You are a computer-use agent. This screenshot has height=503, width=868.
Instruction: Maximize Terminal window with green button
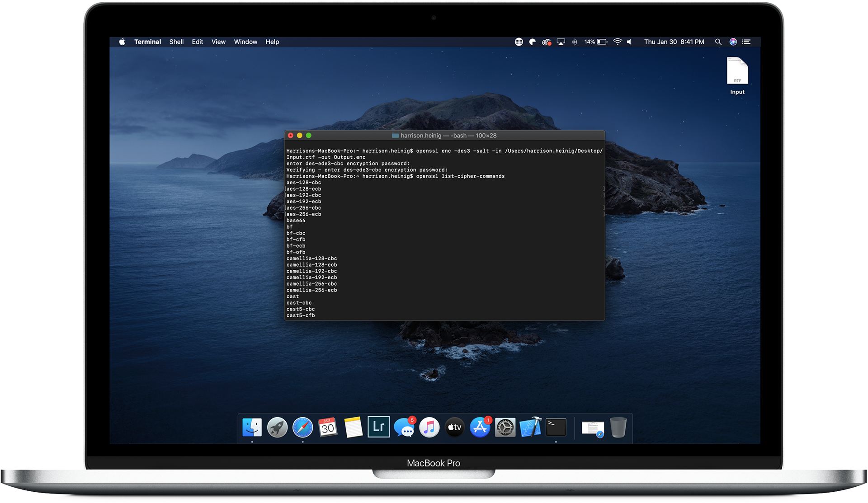coord(309,136)
